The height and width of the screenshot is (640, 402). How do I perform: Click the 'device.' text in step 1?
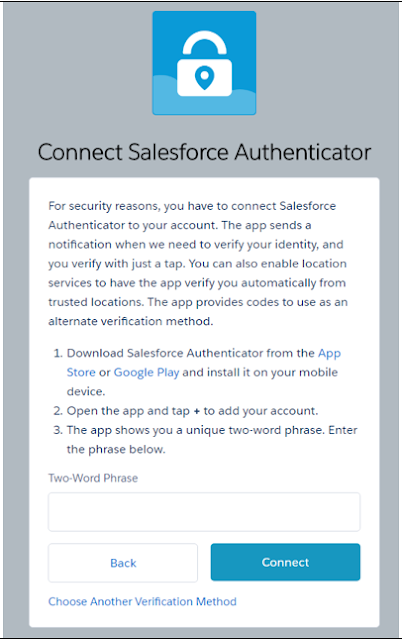tap(86, 391)
